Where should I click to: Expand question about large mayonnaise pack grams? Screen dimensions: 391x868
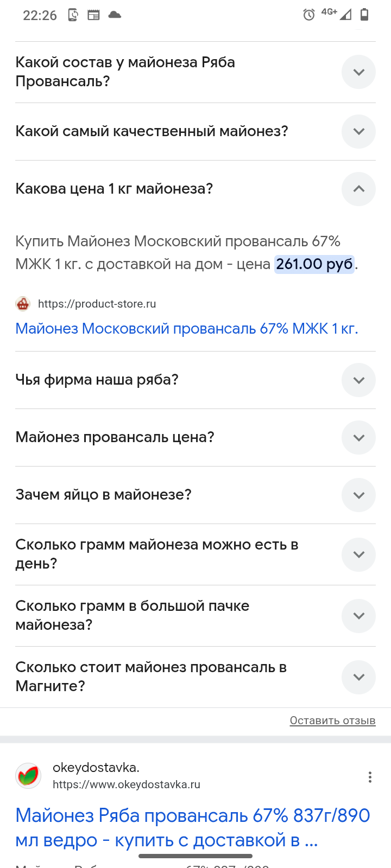coord(358,616)
